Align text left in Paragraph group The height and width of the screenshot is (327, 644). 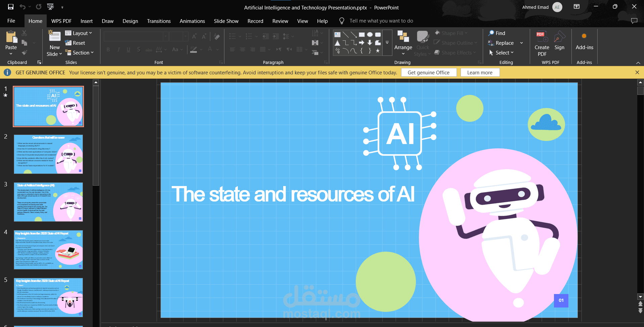[232, 49]
